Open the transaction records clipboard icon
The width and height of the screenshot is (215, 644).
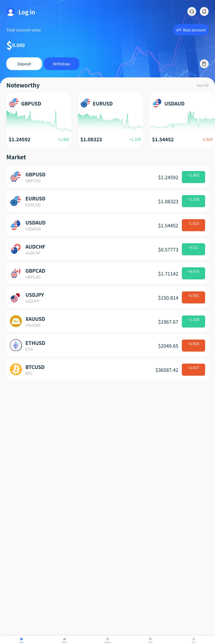pos(204,64)
